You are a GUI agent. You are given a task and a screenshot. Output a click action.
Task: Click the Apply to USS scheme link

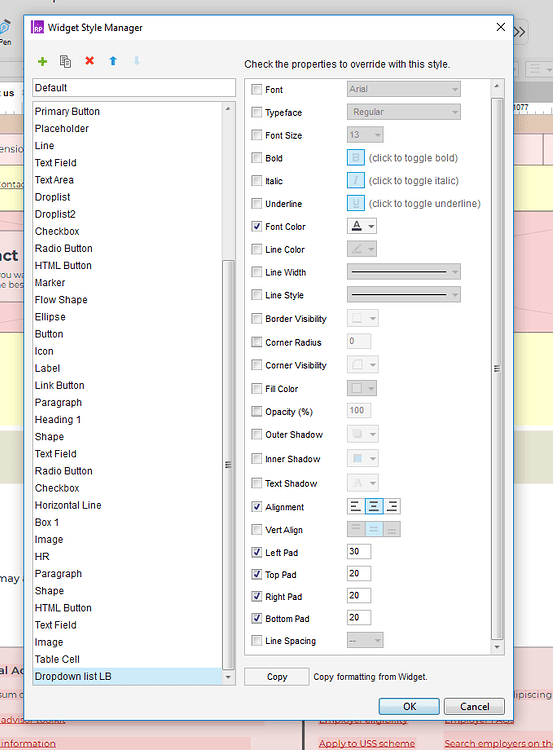[367, 744]
